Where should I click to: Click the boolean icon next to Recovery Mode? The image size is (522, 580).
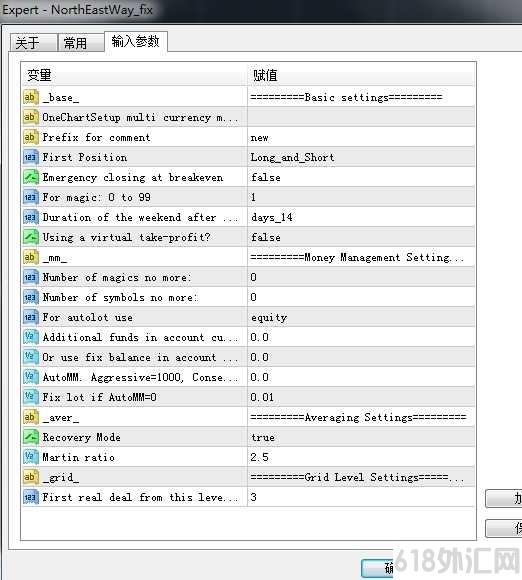(31, 437)
